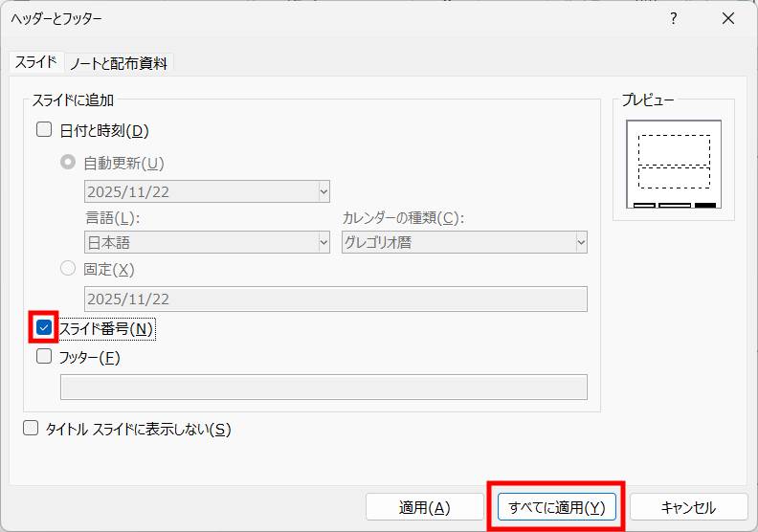Image resolution: width=758 pixels, height=532 pixels.
Task: Click the 適用 button
Action: (424, 507)
